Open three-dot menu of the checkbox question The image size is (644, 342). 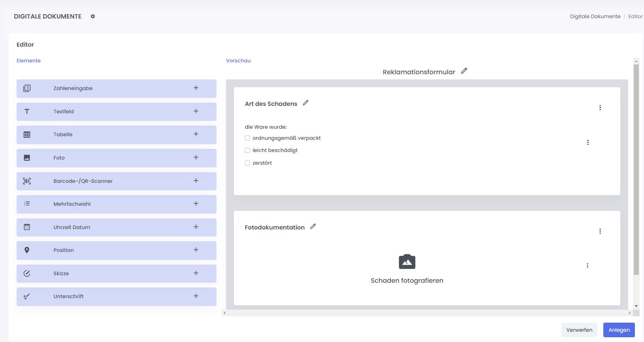pos(588,143)
